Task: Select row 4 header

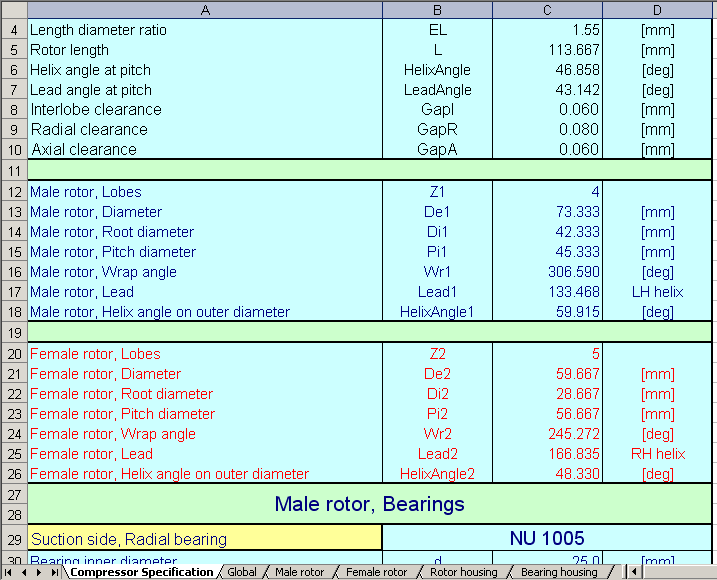Action: tap(14, 30)
